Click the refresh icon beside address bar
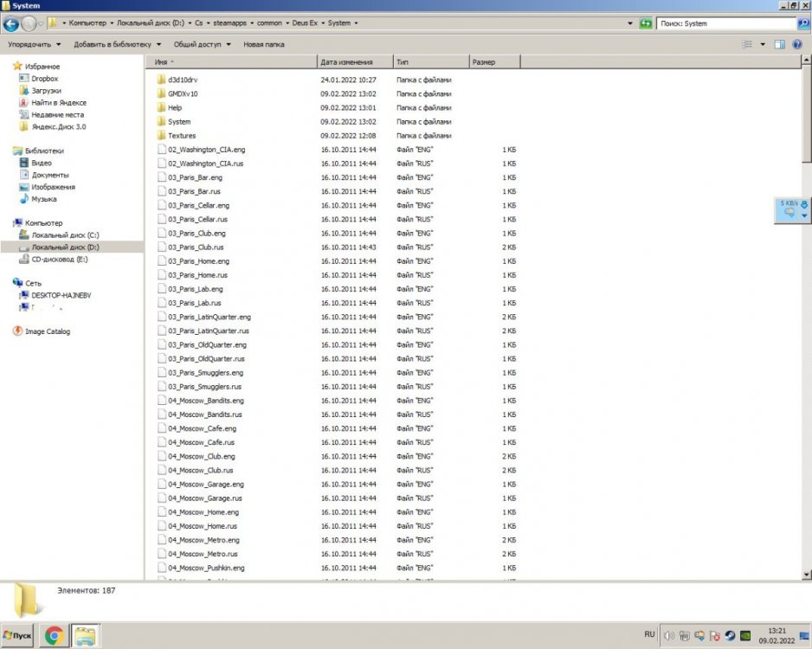The image size is (812, 649). pyautogui.click(x=646, y=23)
